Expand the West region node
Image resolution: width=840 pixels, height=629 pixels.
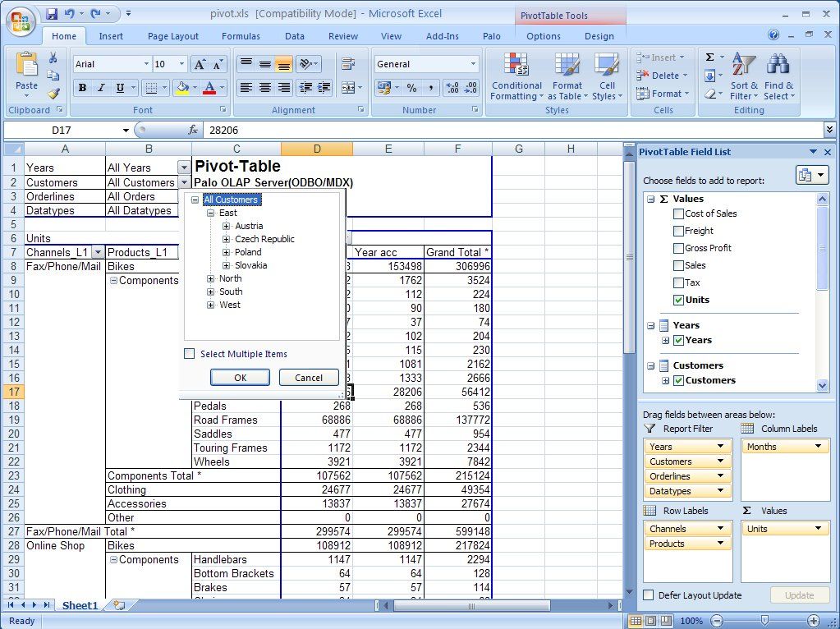point(210,305)
